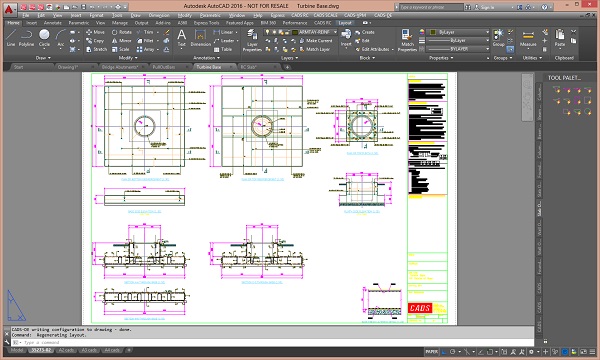This screenshot has height=360, width=600.
Task: Open the File menu
Action: [26, 15]
